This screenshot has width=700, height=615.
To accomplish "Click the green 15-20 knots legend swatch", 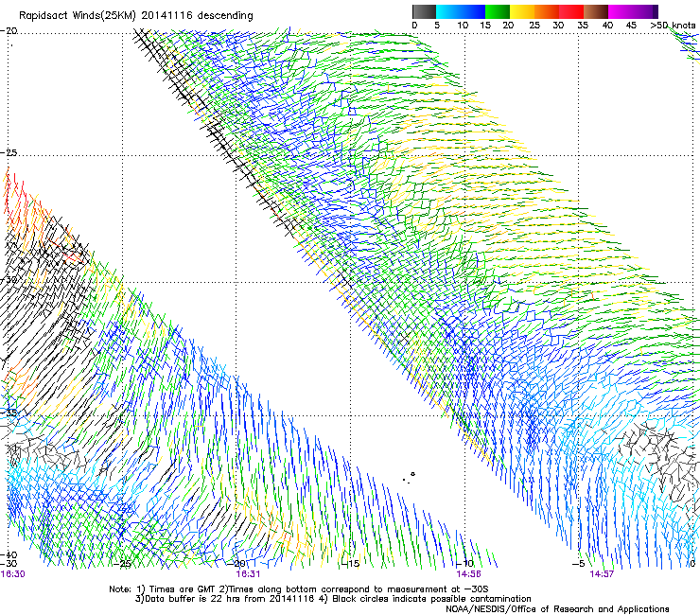I will click(x=498, y=11).
